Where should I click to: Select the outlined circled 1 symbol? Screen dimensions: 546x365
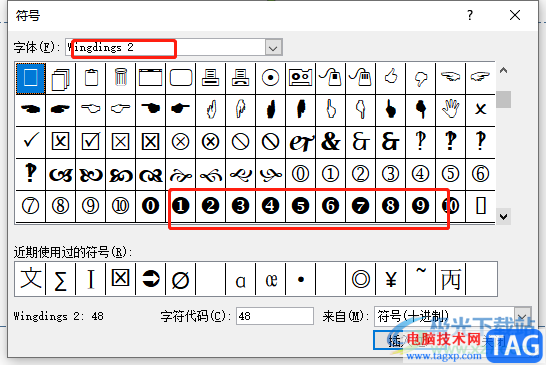click(330, 174)
